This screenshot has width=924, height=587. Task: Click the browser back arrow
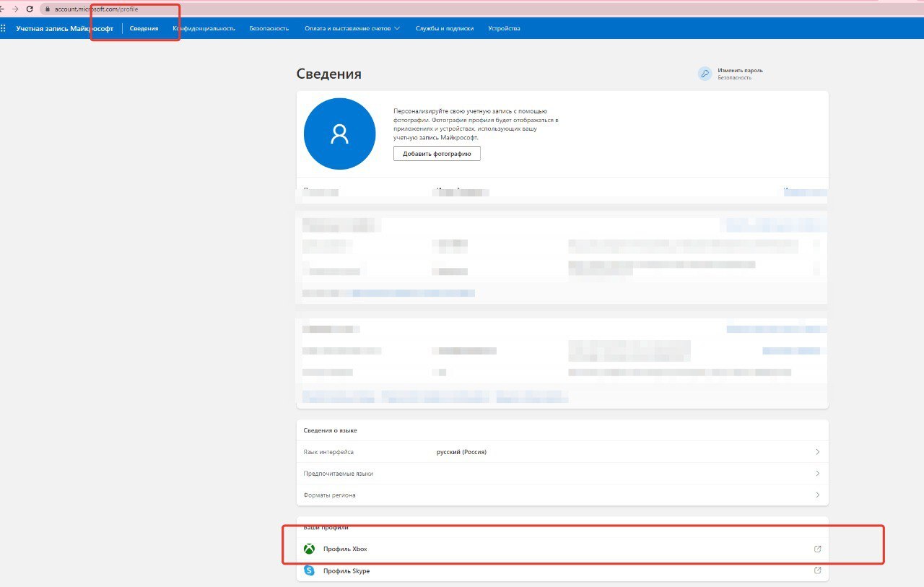pyautogui.click(x=2, y=9)
